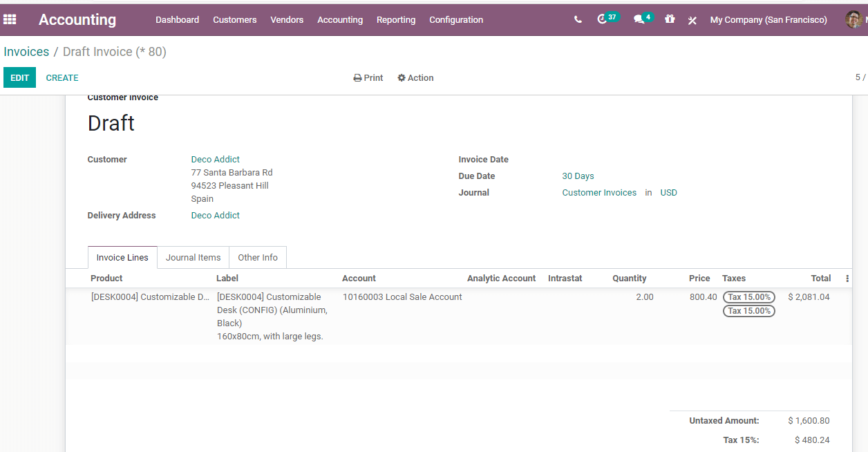This screenshot has height=452, width=868.
Task: Switch to the Other Info tab
Action: (x=258, y=258)
